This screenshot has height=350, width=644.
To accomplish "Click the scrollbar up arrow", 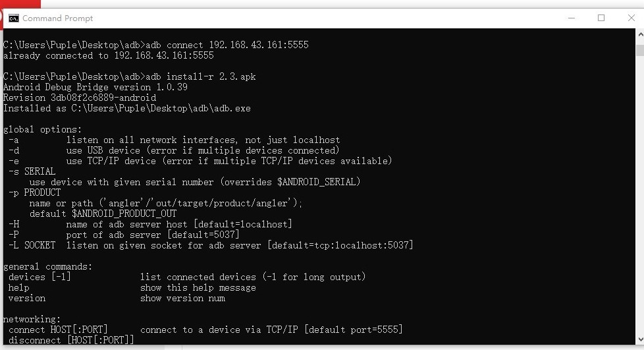I will pyautogui.click(x=640, y=35).
